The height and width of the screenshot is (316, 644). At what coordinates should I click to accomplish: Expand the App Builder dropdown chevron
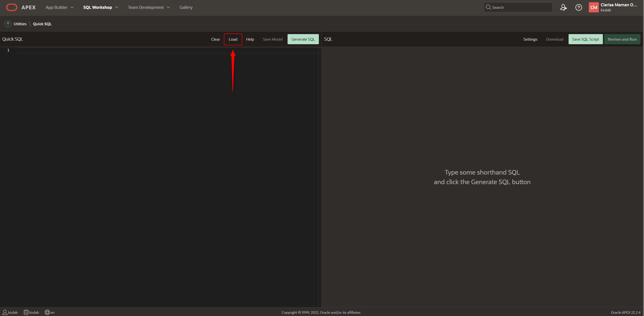(72, 7)
